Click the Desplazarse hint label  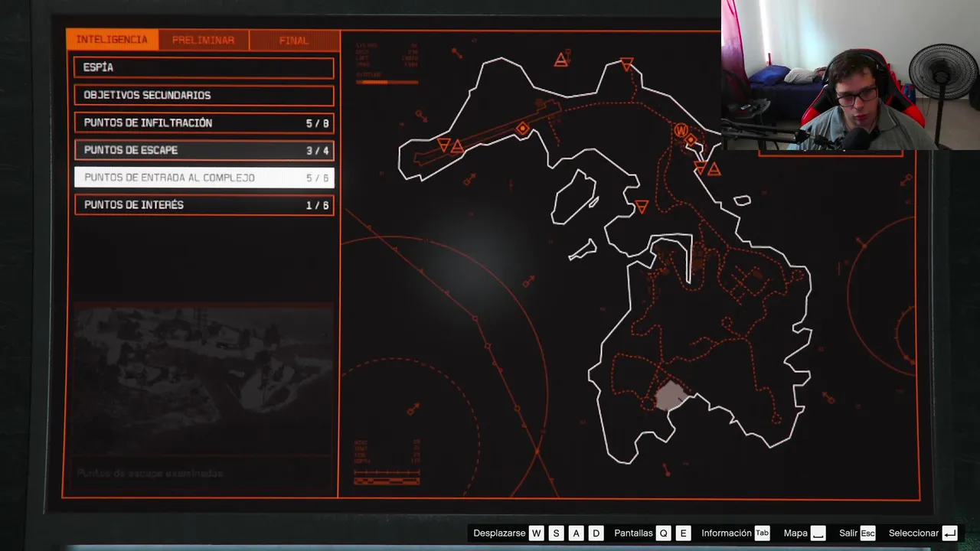[x=499, y=533]
